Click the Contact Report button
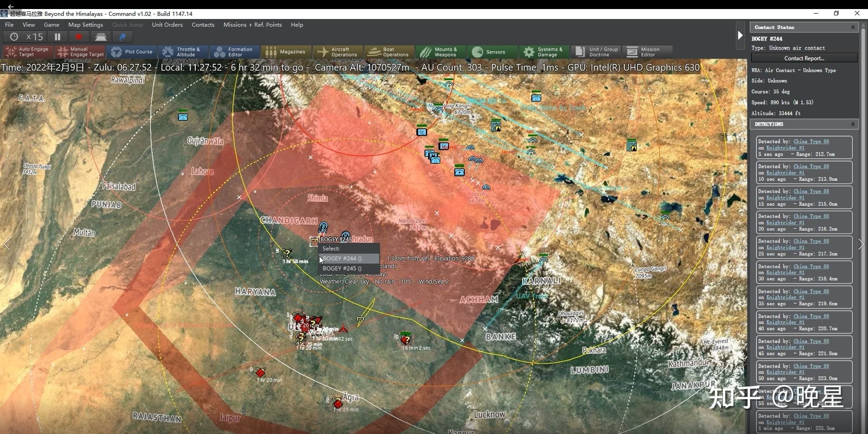The width and height of the screenshot is (868, 434). point(804,58)
